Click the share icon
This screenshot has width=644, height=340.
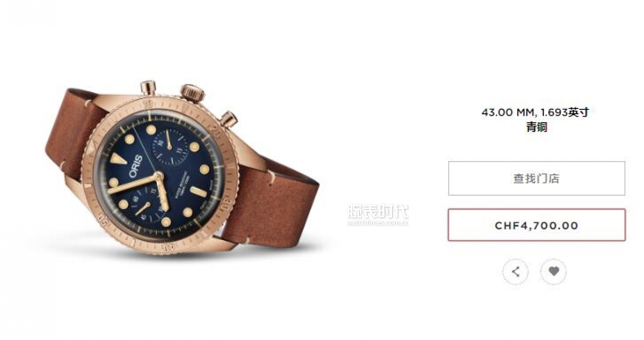515,272
